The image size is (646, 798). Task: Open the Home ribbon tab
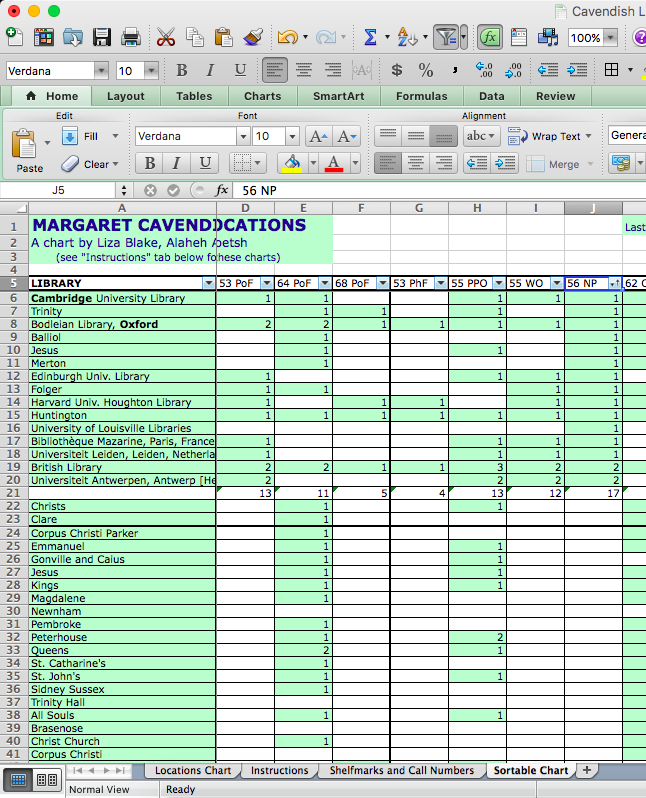(52, 96)
